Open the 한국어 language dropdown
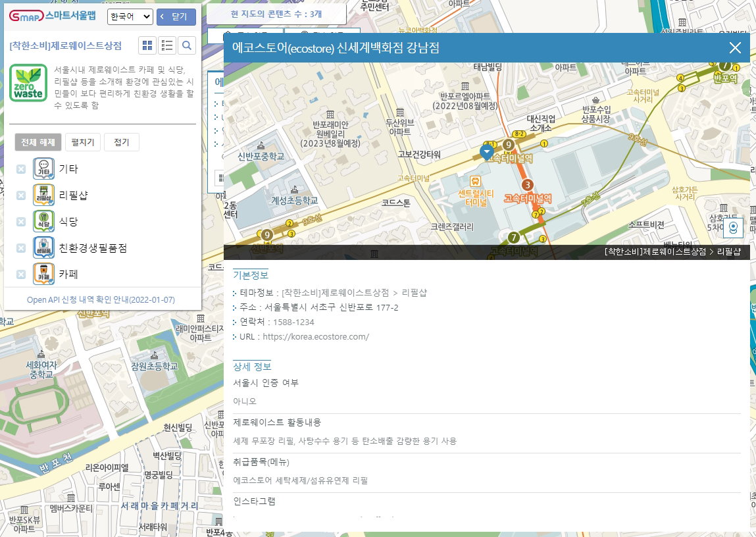 pyautogui.click(x=130, y=16)
